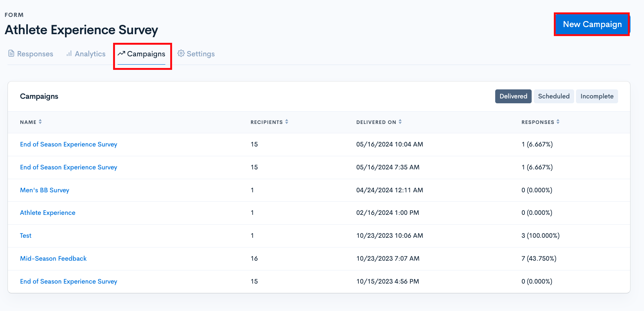
Task: Go to the Settings tab
Action: coord(196,54)
